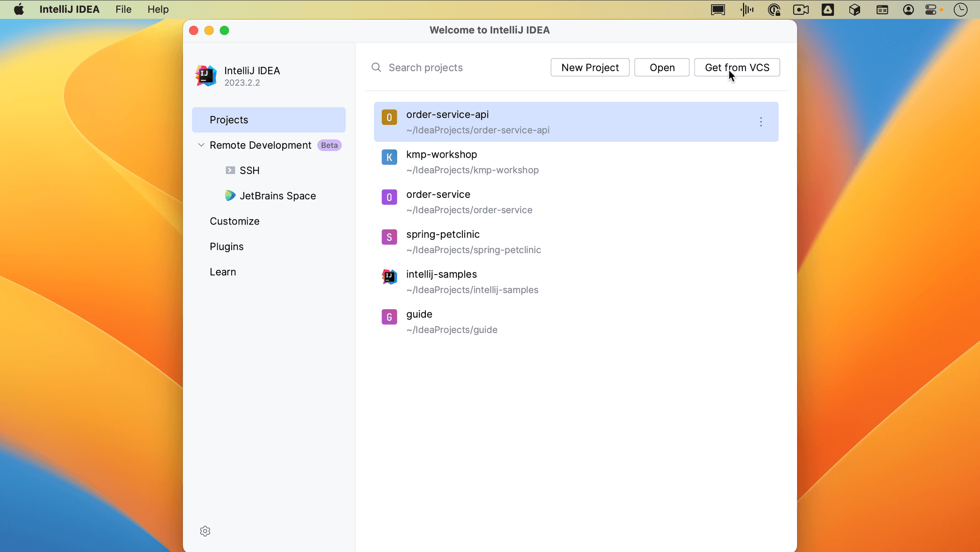Click the intellij-samples project icon
Image resolution: width=980 pixels, height=552 pixels.
pyautogui.click(x=389, y=277)
